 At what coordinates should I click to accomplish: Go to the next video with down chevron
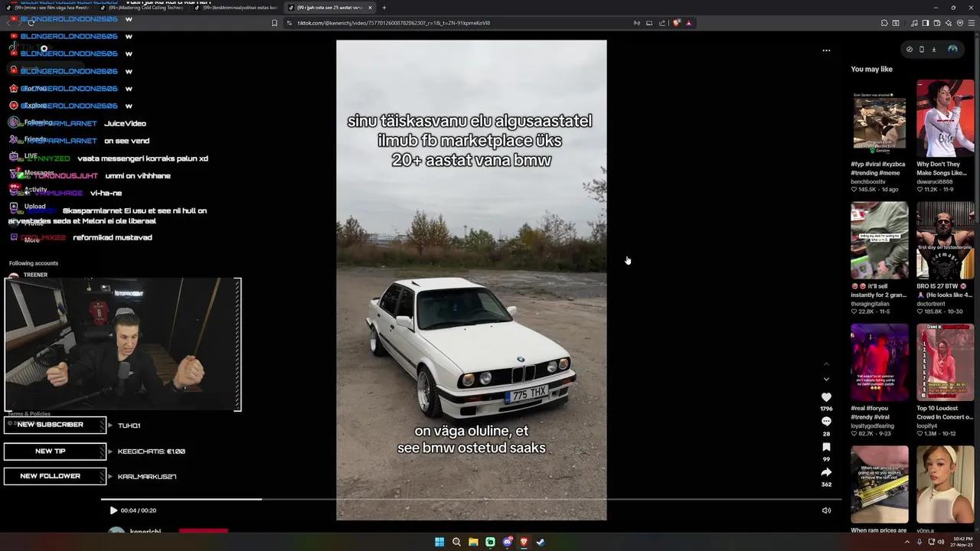[x=826, y=379]
